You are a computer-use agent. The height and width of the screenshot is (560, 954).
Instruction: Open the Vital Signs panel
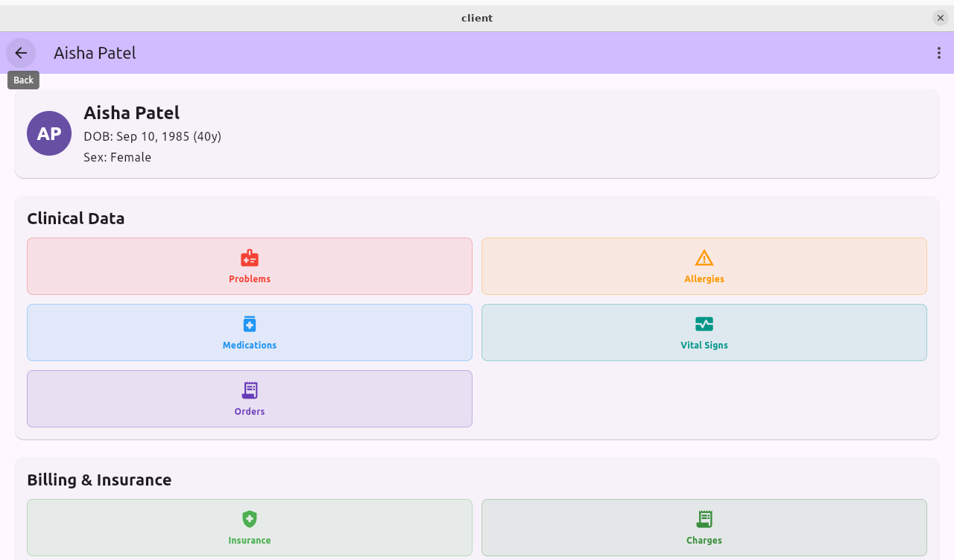704,332
